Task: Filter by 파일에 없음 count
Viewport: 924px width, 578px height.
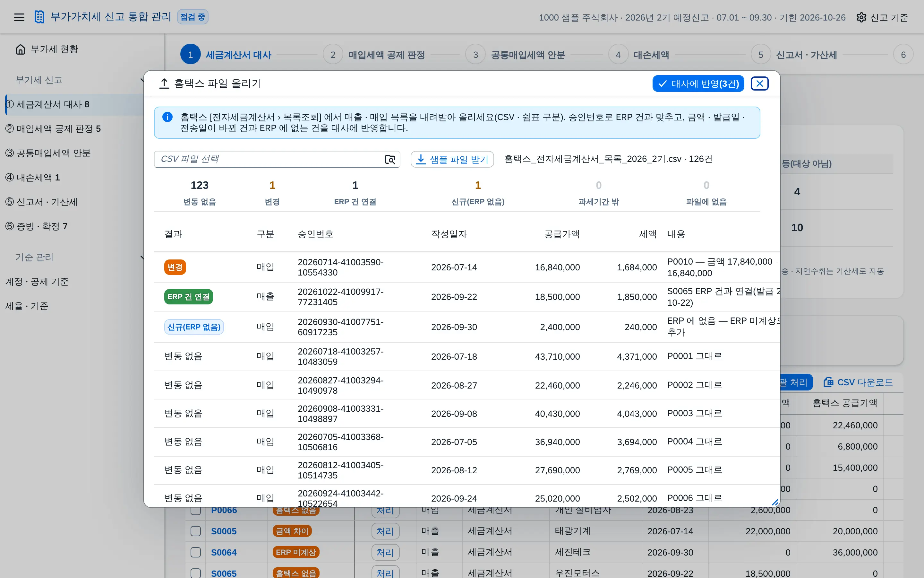Action: 706,193
